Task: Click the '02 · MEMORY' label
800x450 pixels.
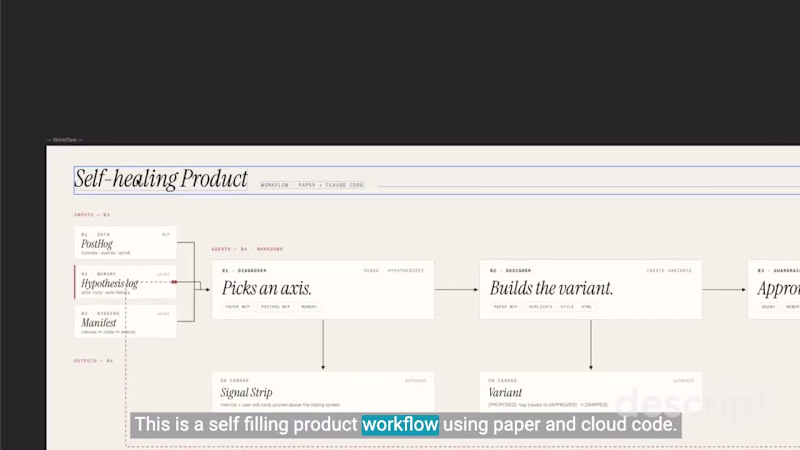Action: (x=98, y=274)
